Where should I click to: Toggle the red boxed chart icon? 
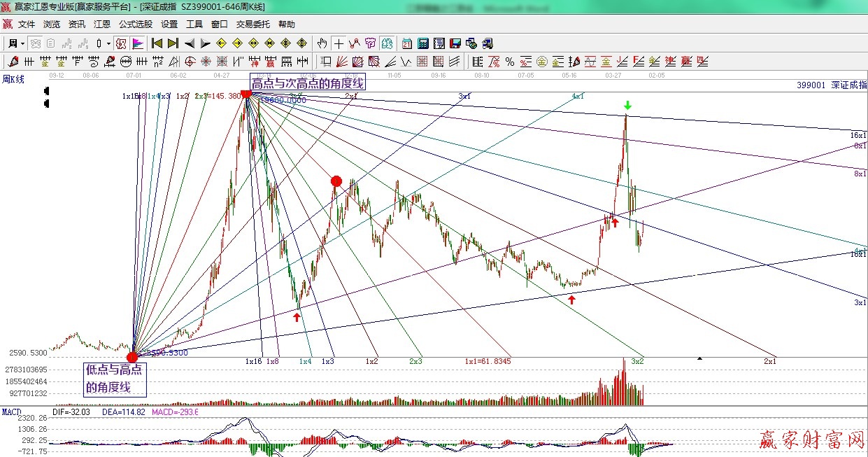click(121, 43)
